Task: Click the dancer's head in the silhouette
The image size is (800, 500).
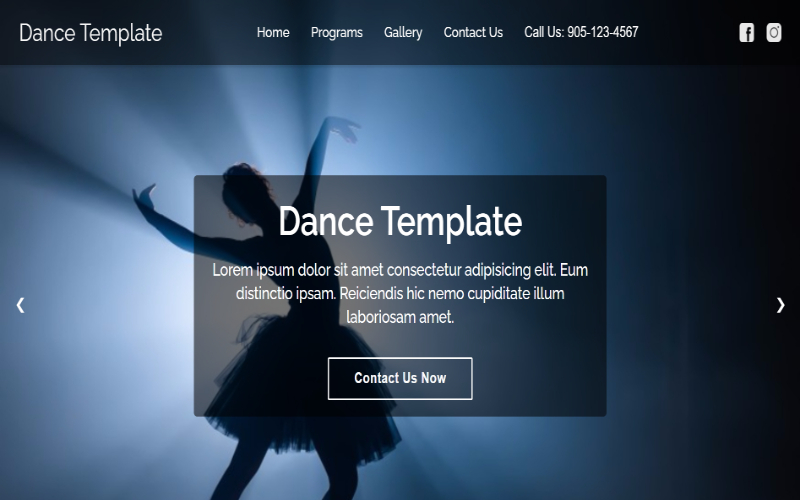Action: click(242, 186)
